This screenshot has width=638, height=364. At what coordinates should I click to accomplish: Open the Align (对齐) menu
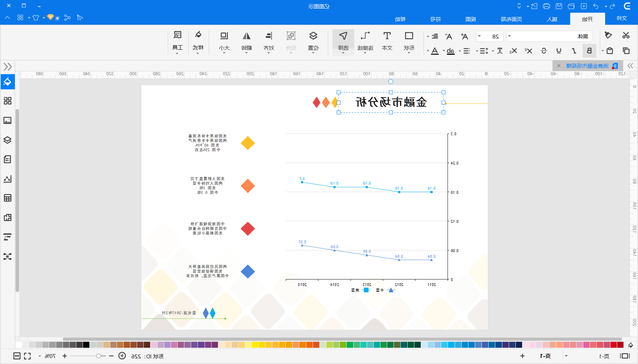269,41
